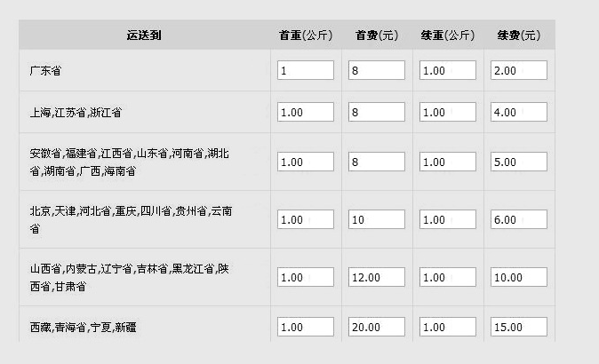Viewport: 599px width, 364px height.
Task: Click additional fee field for 北京,天津 row
Action: pyautogui.click(x=518, y=219)
